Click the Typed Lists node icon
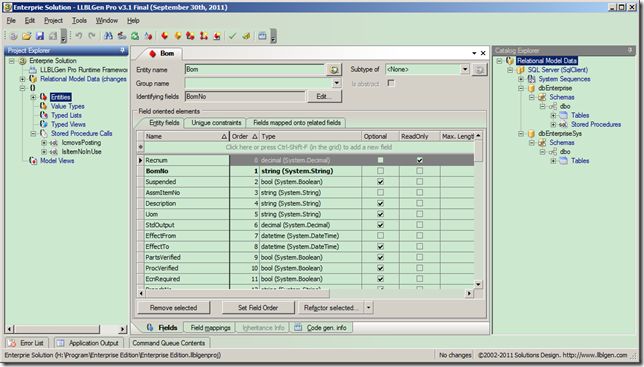The width and height of the screenshot is (644, 367). (44, 115)
